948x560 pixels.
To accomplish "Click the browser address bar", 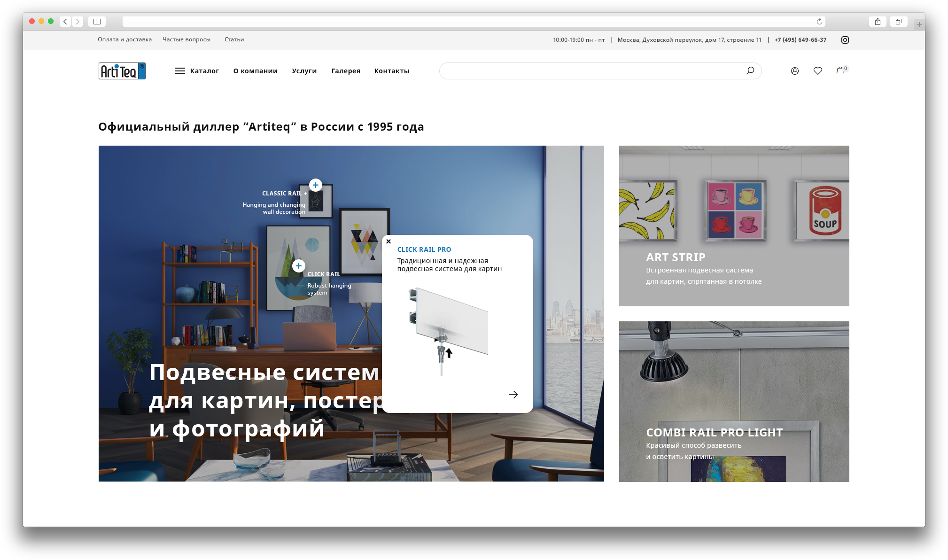I will 474,22.
